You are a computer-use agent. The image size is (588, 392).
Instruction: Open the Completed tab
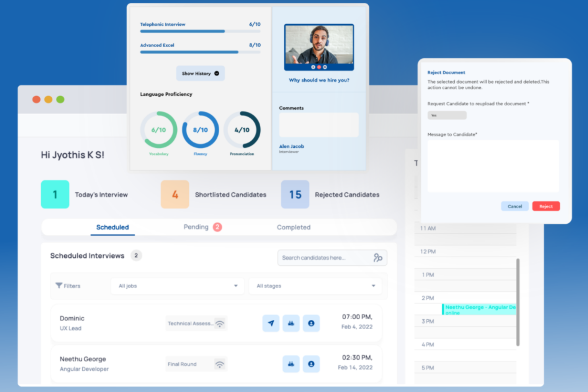294,227
